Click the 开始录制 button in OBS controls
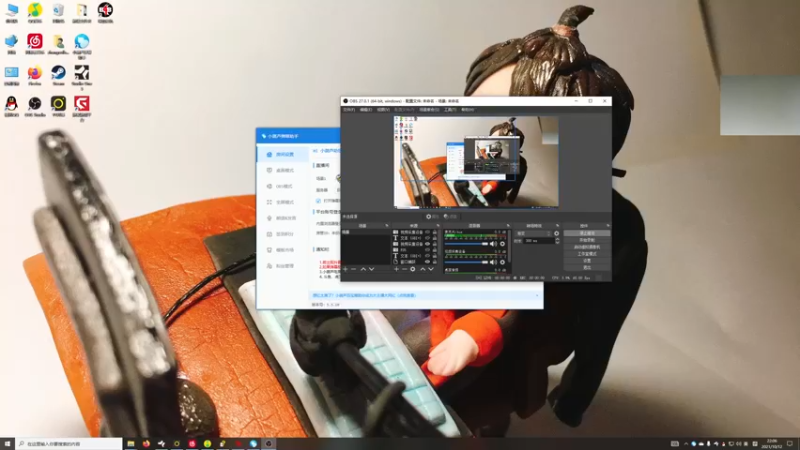800x450 pixels. tap(587, 240)
